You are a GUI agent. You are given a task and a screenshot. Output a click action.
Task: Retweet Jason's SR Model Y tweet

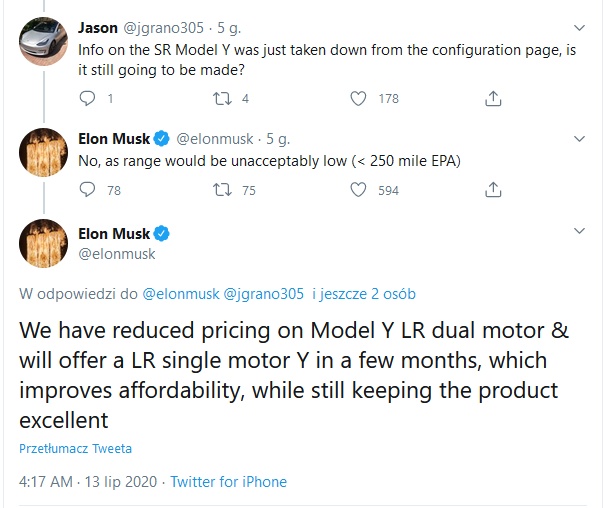click(x=222, y=98)
